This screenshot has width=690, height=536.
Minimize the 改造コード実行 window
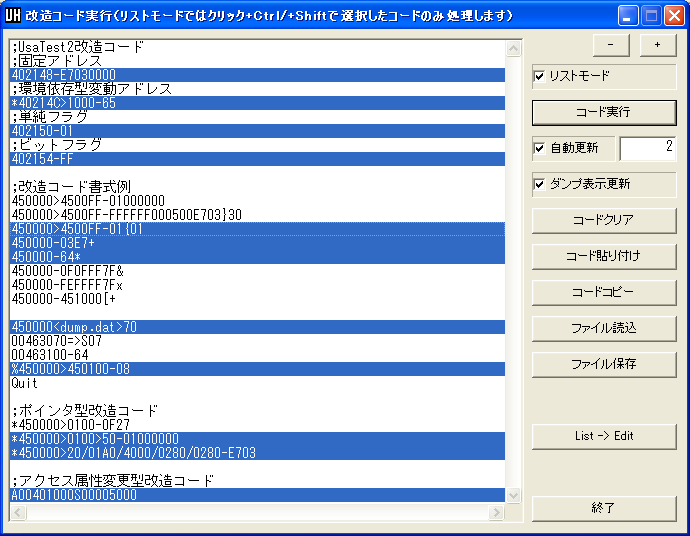point(628,16)
